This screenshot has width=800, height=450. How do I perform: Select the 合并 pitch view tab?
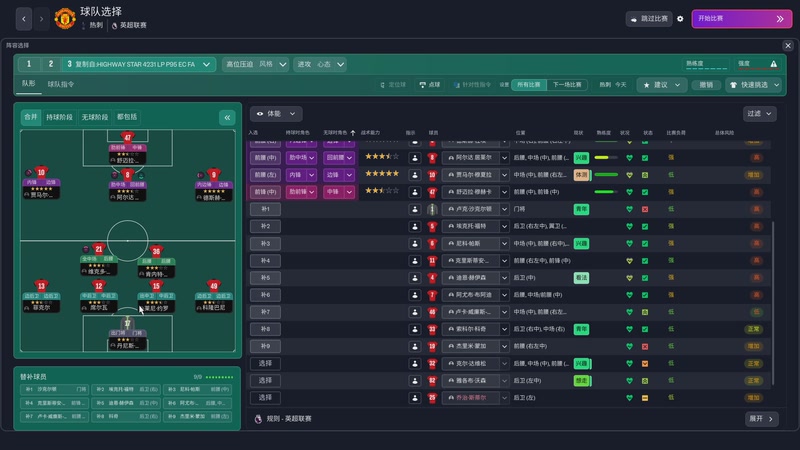point(31,117)
